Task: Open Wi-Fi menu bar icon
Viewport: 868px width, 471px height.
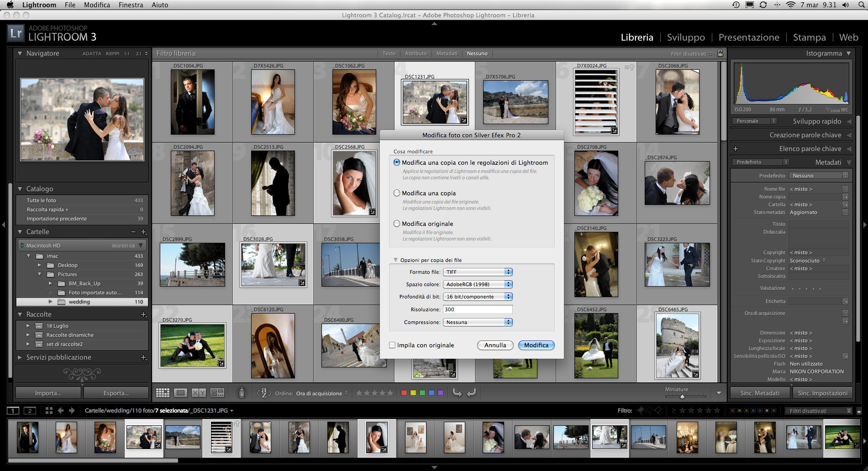Action: [790, 5]
